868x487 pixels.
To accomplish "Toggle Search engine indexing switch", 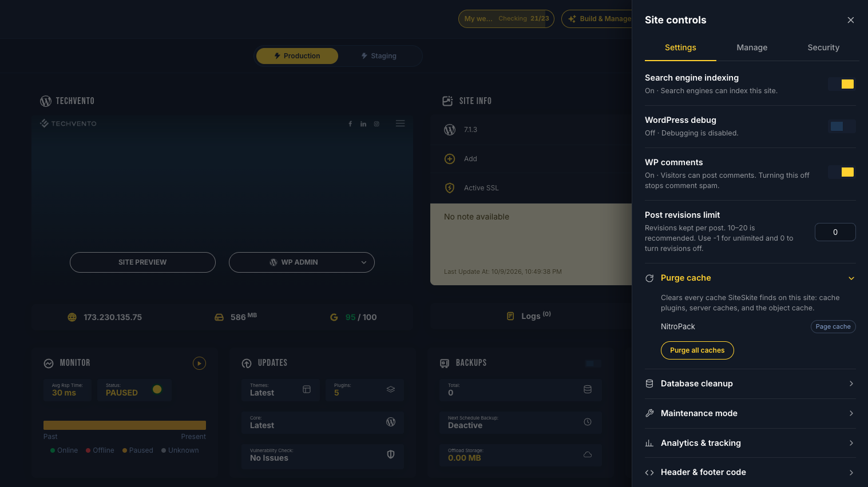I will (x=842, y=84).
